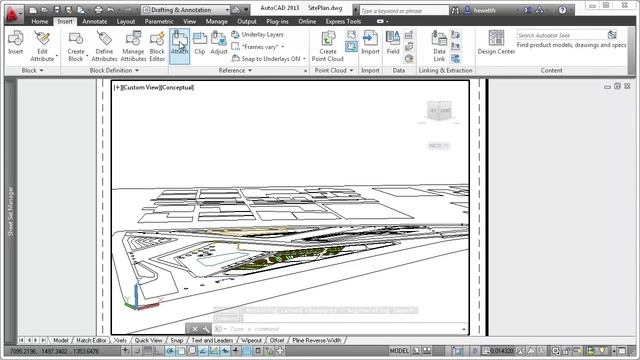Click the binoculars search icon
The height and width of the screenshot is (360, 640).
point(455,11)
